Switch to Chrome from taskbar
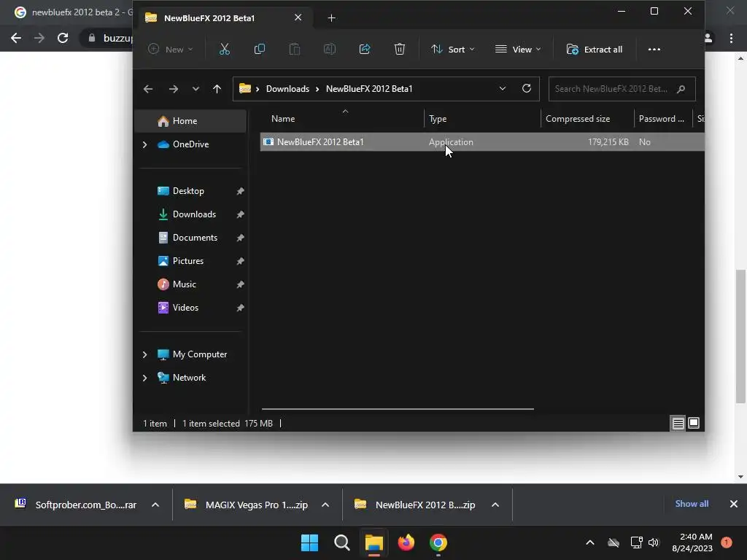This screenshot has height=560, width=747. pyautogui.click(x=438, y=542)
